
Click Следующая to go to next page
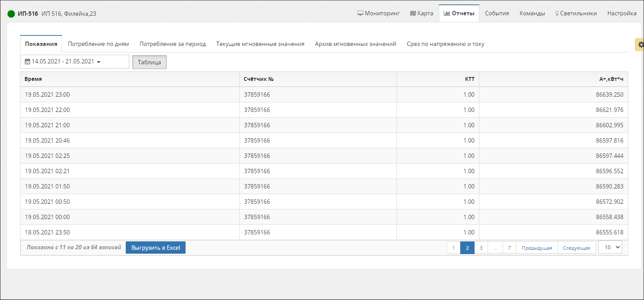(x=576, y=248)
